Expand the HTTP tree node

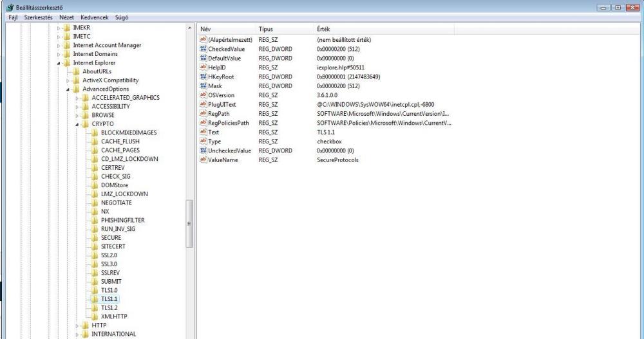coord(77,325)
